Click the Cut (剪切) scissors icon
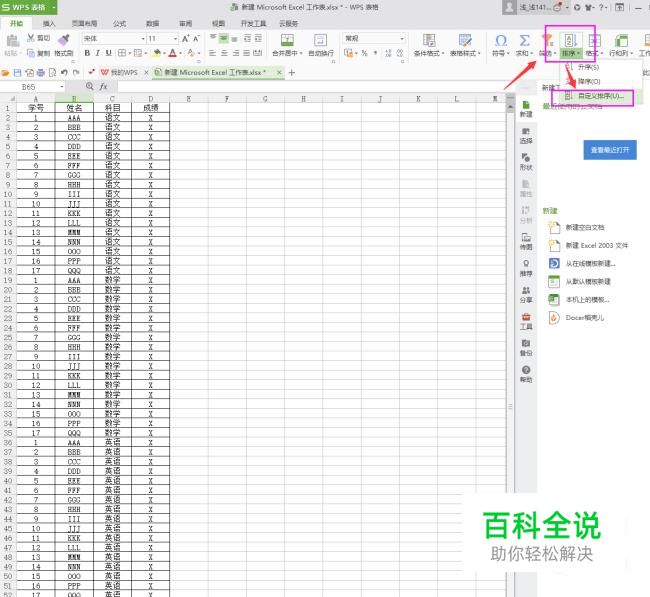The height and width of the screenshot is (597, 650). tap(31, 38)
